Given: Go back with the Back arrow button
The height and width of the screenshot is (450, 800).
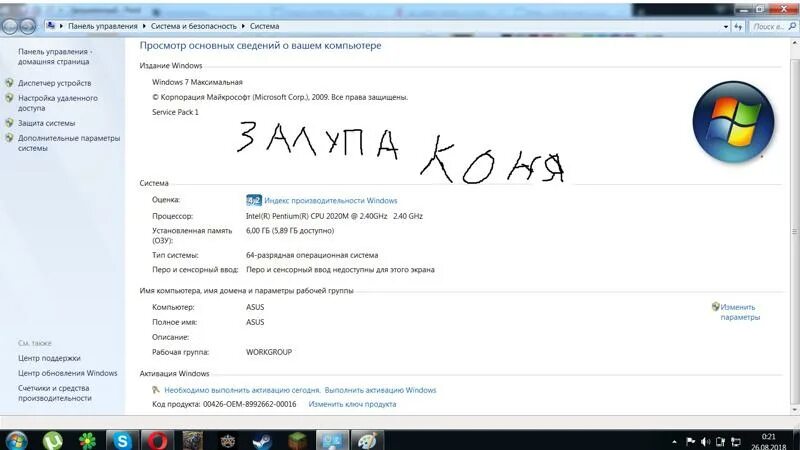Looking at the screenshot, I should pyautogui.click(x=10, y=26).
